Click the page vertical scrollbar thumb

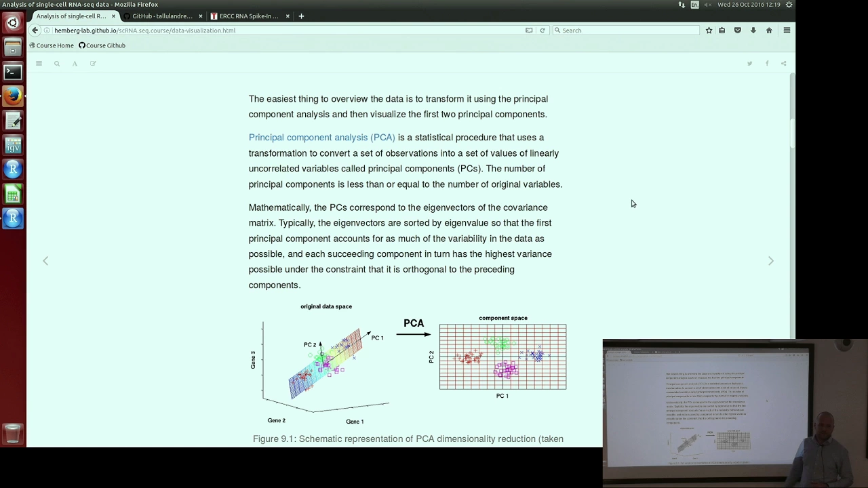[792, 132]
